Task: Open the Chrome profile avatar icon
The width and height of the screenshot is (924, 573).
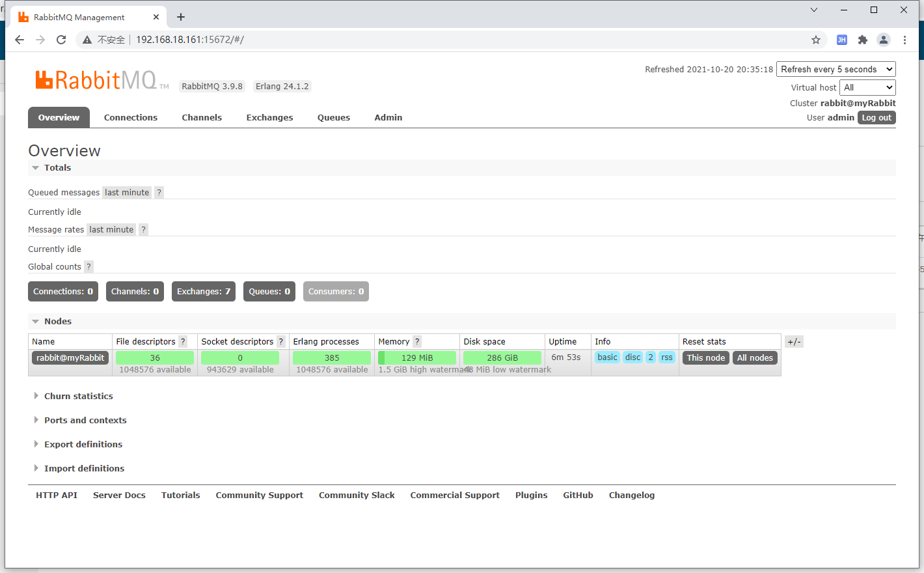Action: [884, 40]
